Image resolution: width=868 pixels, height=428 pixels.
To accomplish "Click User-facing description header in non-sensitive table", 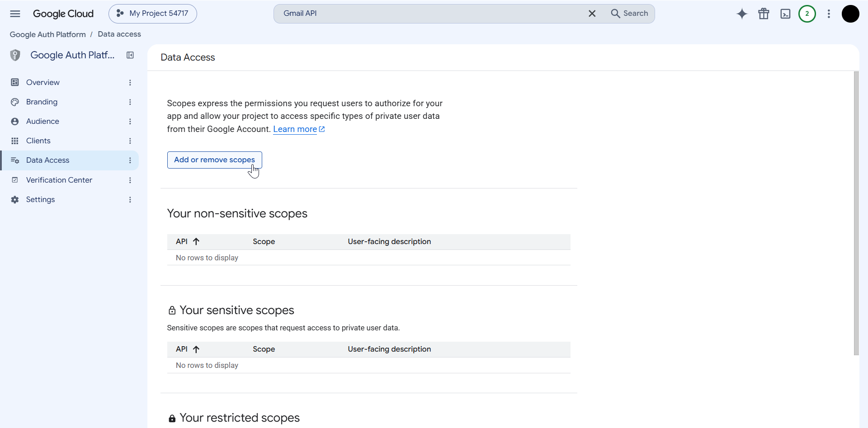I will [389, 241].
